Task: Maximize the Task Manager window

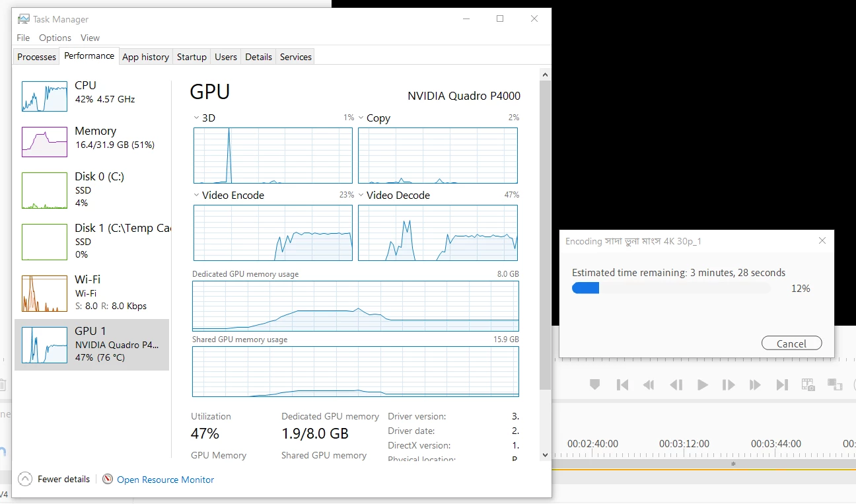Action: [x=500, y=19]
